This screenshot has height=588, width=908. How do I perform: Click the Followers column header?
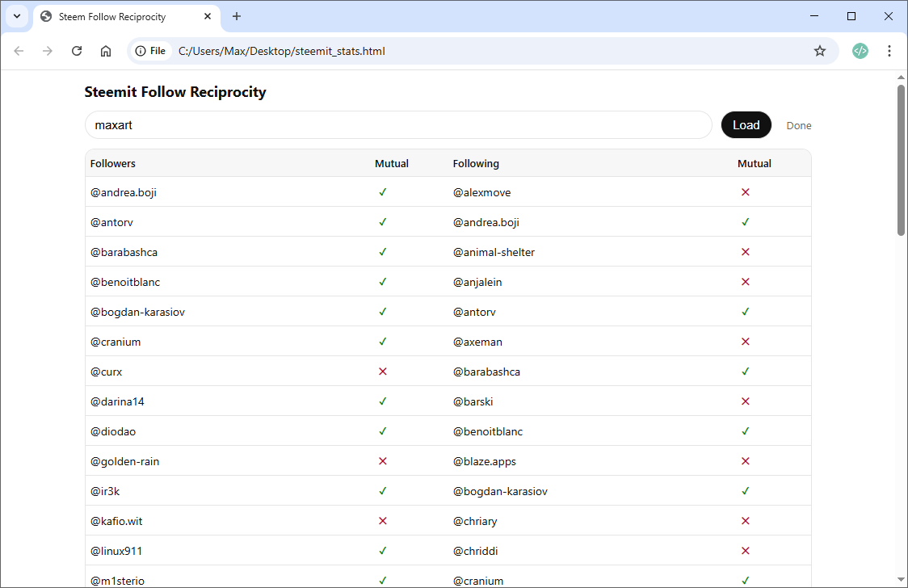coord(113,163)
